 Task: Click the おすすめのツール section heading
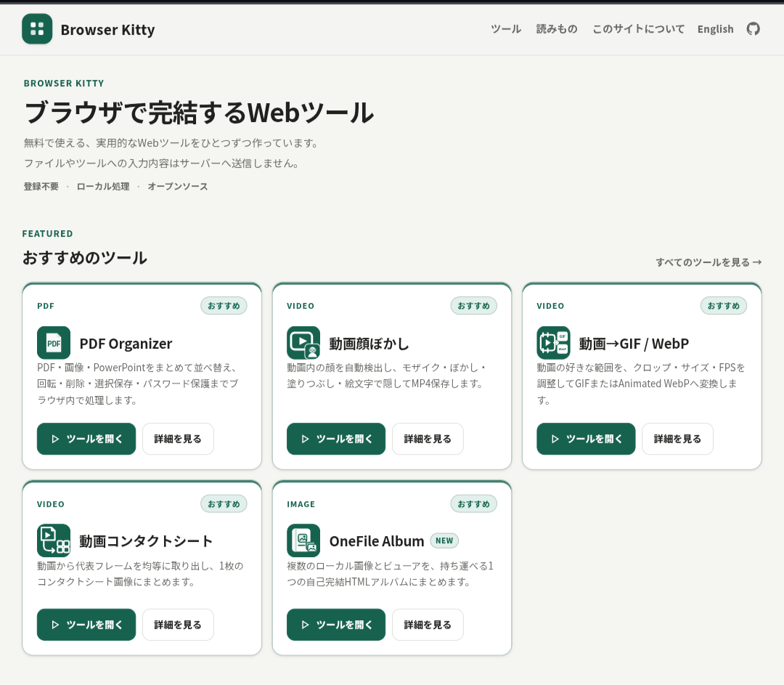pyautogui.click(x=84, y=258)
